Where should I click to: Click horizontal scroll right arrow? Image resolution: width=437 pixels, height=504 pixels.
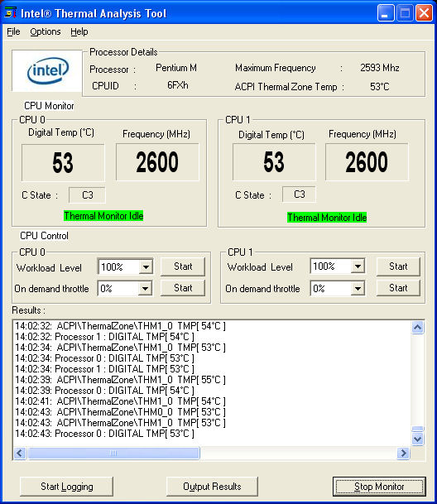[403, 454]
